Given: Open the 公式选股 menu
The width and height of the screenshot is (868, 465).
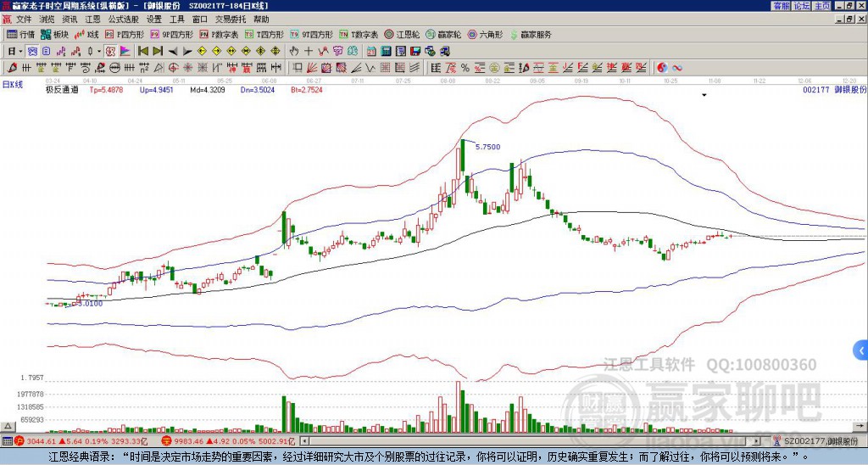Looking at the screenshot, I should point(123,20).
